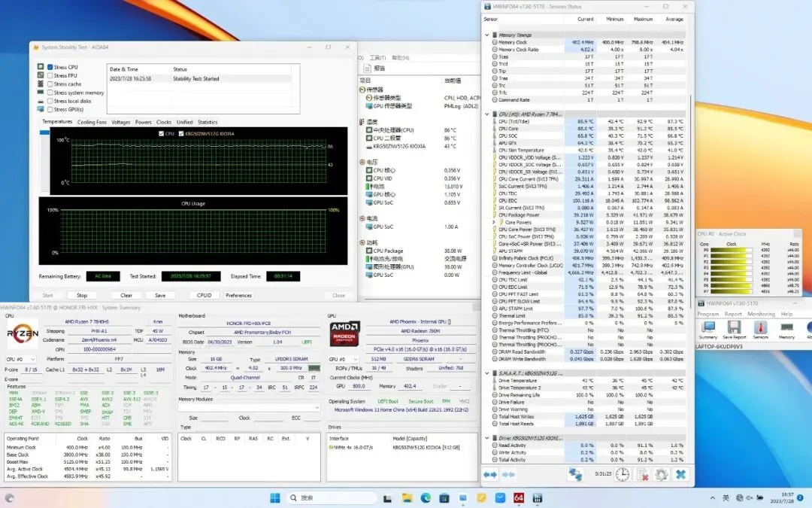Click the expand columns arrows icon in sensors
This screenshot has width=812, height=508.
(490, 474)
